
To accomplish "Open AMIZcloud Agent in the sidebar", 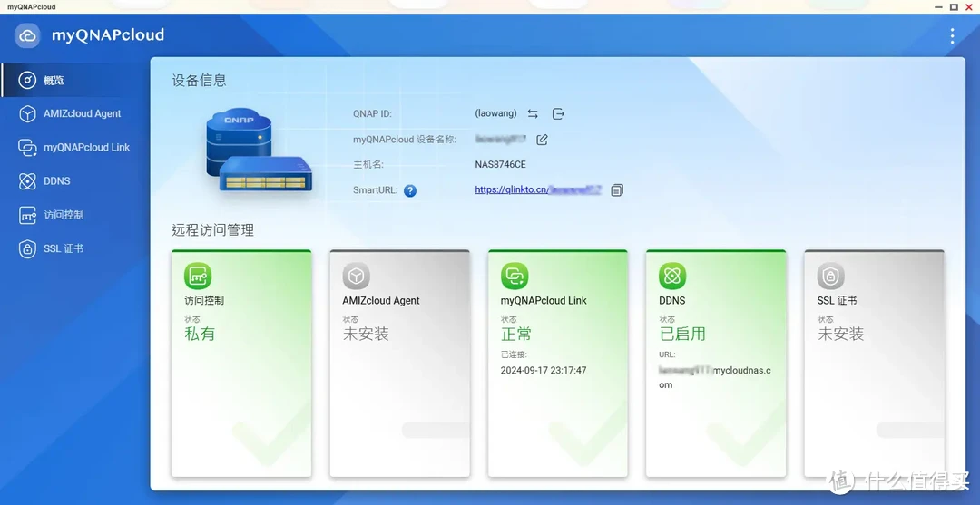I will 73,113.
